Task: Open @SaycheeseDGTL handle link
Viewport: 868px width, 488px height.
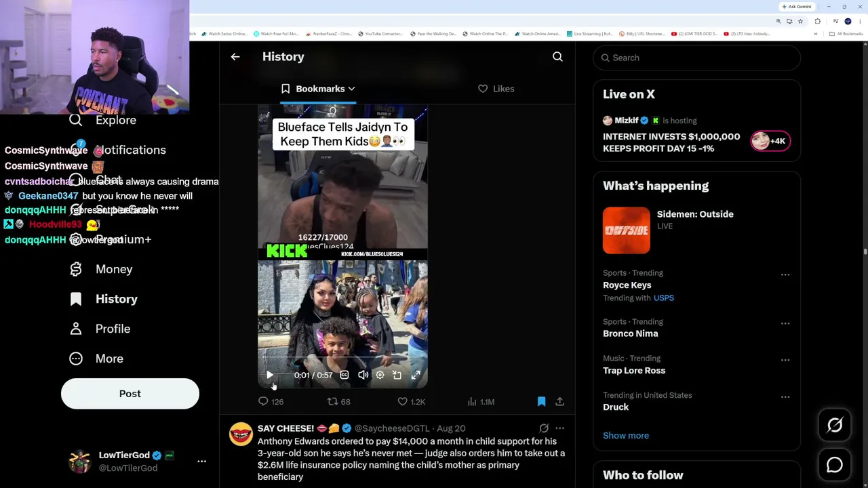Action: (392, 428)
